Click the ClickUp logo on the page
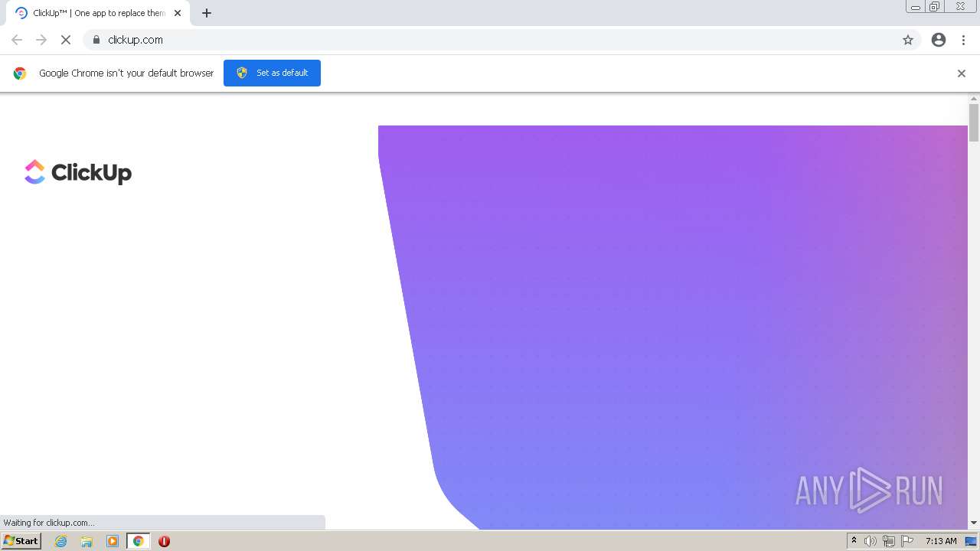The height and width of the screenshot is (551, 980). pos(78,172)
